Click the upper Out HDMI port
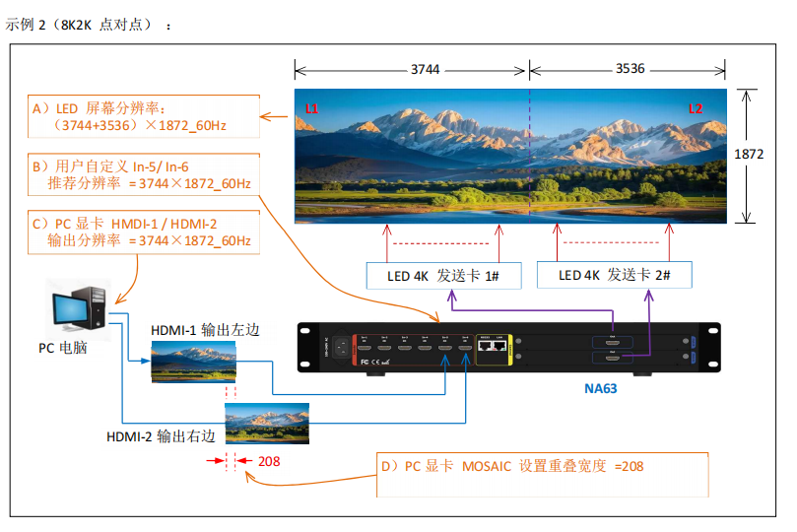This screenshot has width=797, height=532. (613, 343)
